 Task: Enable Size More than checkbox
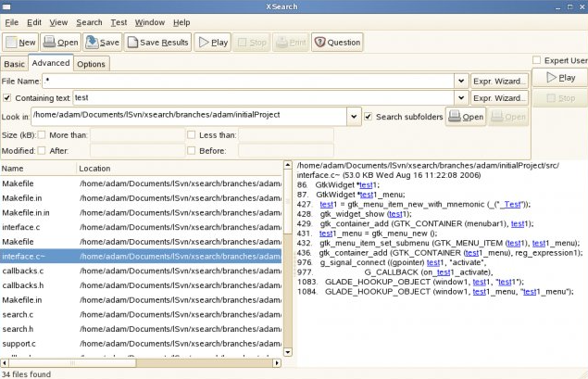pyautogui.click(x=42, y=134)
